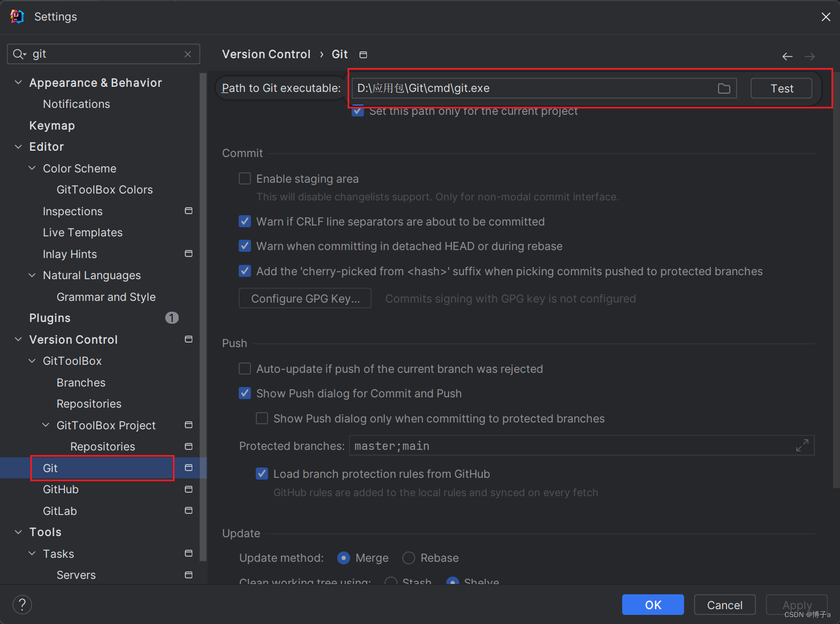840x624 pixels.
Task: Confirm settings with OK button
Action: [x=653, y=605]
